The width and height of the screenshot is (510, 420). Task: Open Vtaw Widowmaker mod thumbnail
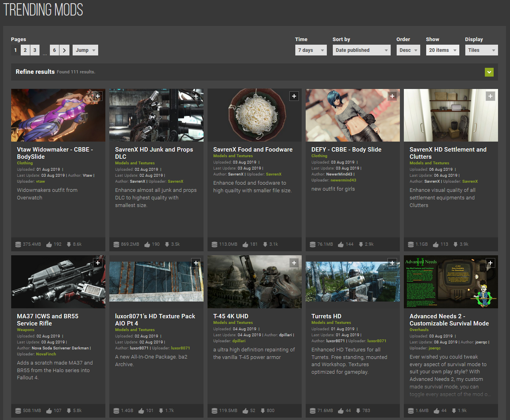pos(58,115)
